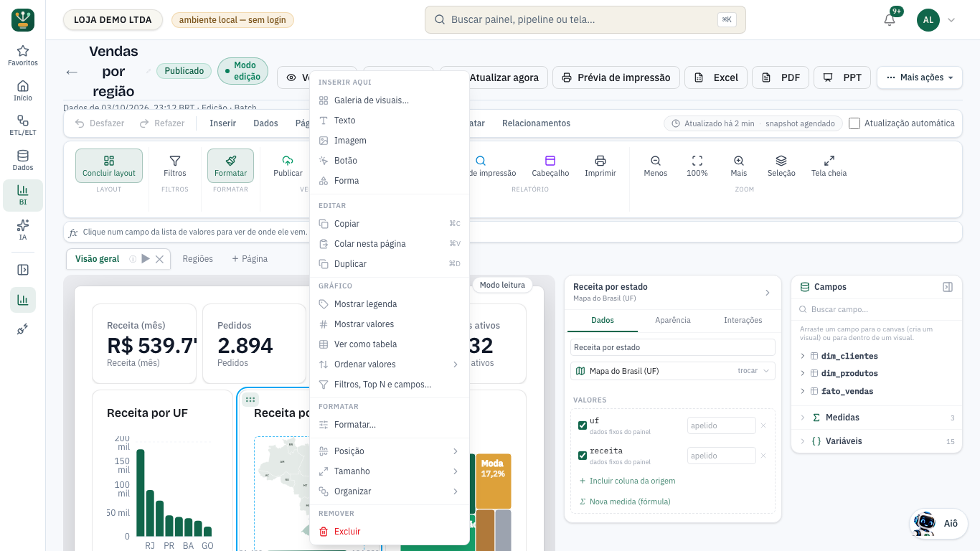The image size is (980, 551).
Task: Go to ETL/ELT in the sidebar
Action: [23, 126]
